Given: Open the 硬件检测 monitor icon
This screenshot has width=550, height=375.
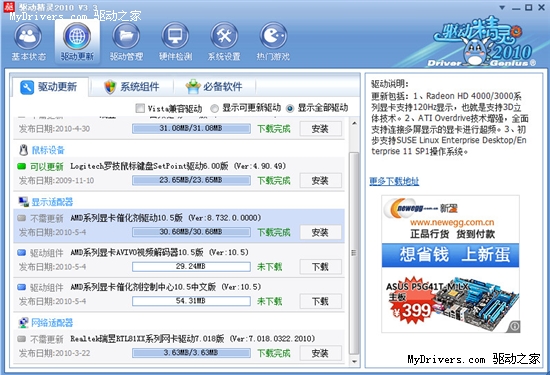Looking at the screenshot, I should tap(175, 35).
